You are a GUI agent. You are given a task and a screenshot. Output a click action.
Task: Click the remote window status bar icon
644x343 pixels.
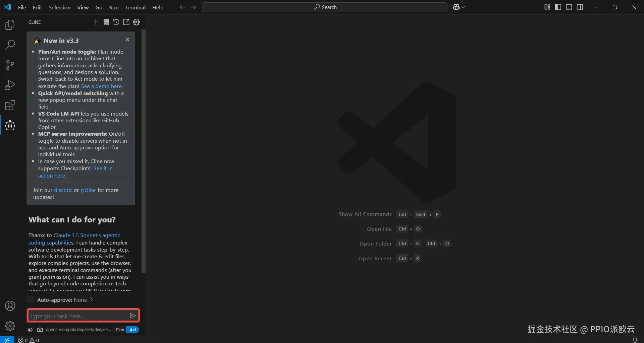(7, 340)
